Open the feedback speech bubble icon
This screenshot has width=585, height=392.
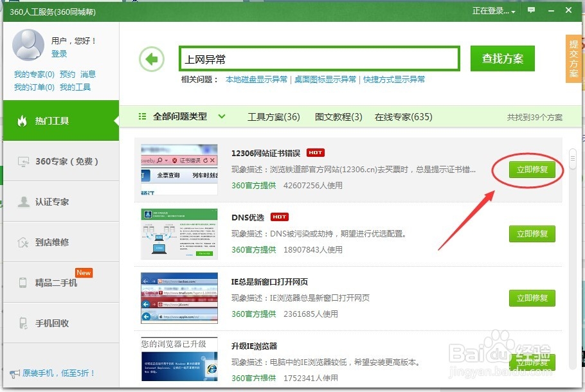pos(531,10)
